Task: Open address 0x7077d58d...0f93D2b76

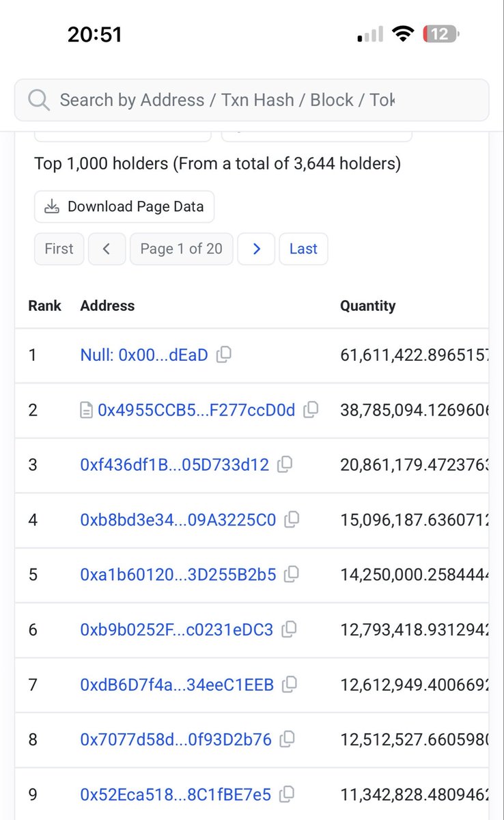Action: pos(176,739)
